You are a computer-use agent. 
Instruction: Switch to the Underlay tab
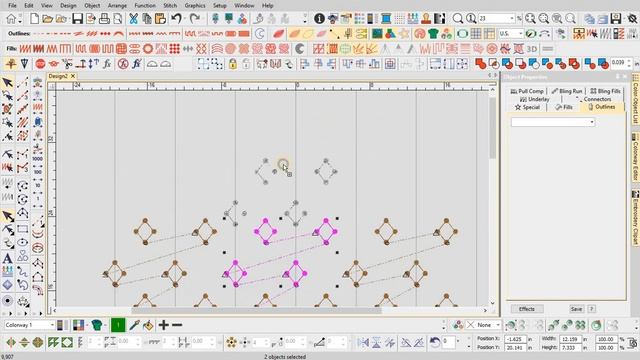534,99
